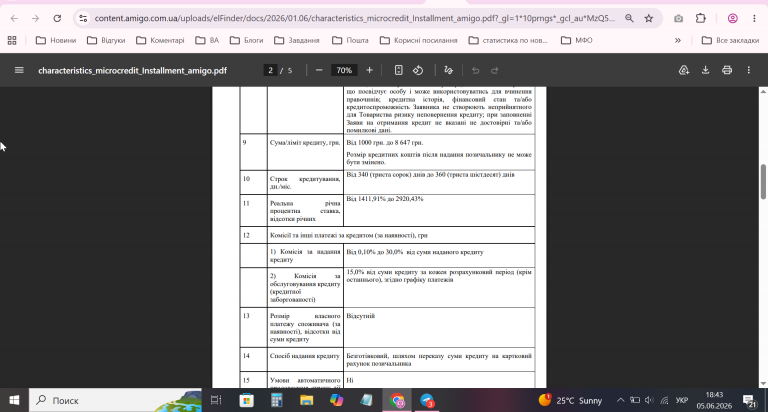Viewport: 768px width, 412px height.
Task: Open the apps grid in bookmarks bar
Action: click(12, 40)
